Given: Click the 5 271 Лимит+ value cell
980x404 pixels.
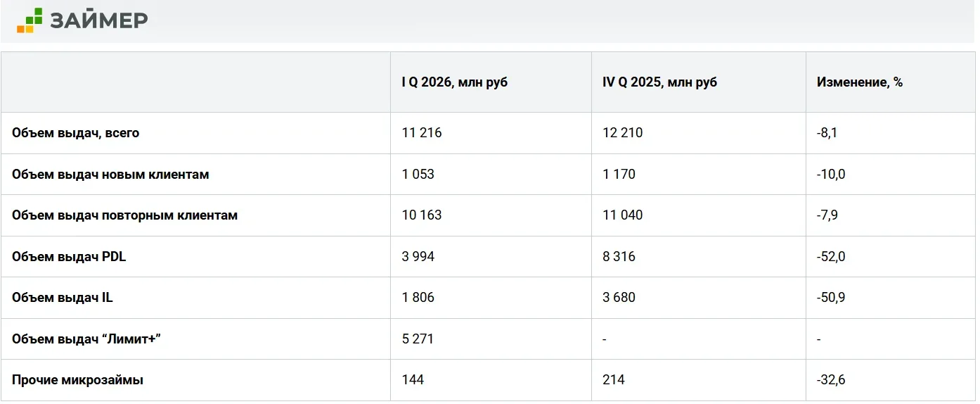Looking at the screenshot, I should [418, 339].
